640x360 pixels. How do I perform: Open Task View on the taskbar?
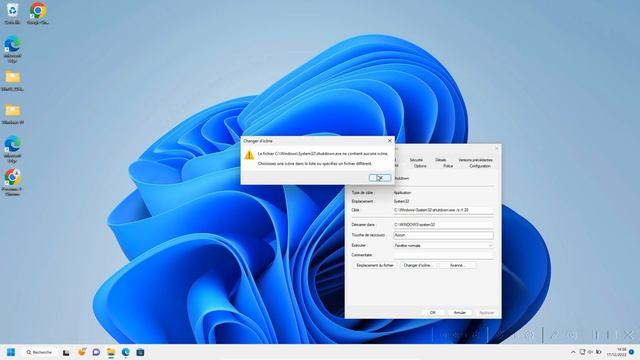tap(66, 352)
